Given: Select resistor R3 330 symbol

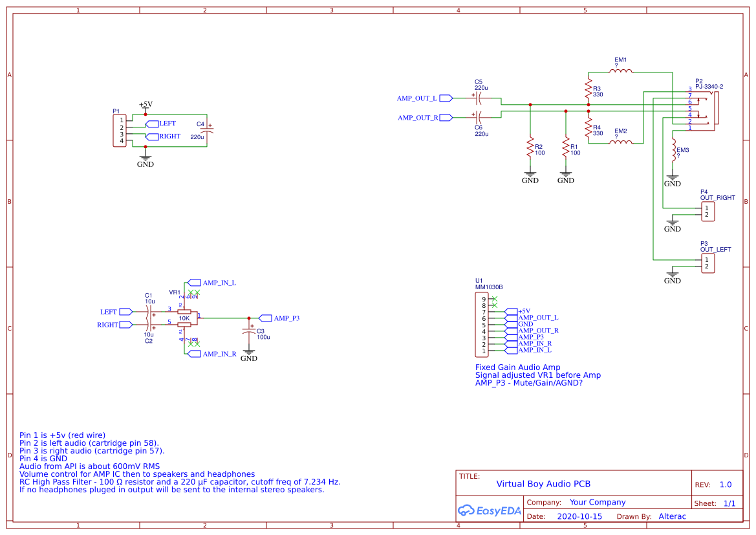Looking at the screenshot, I should click(589, 90).
